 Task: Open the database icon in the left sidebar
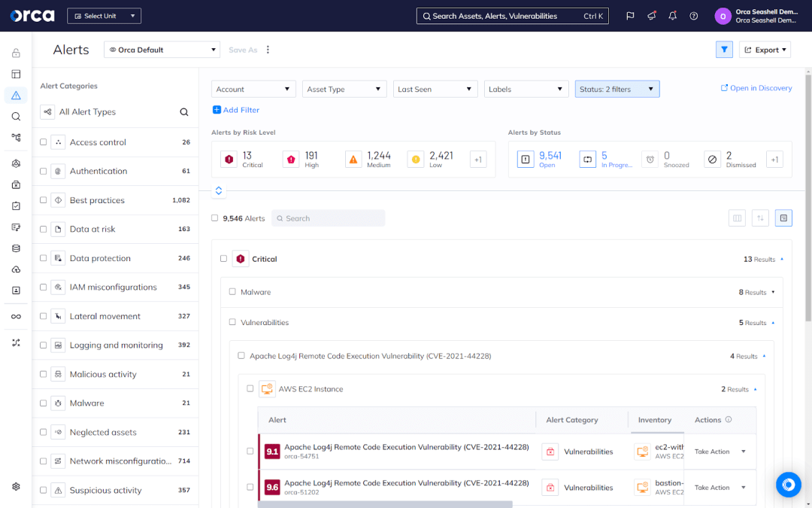click(x=16, y=248)
